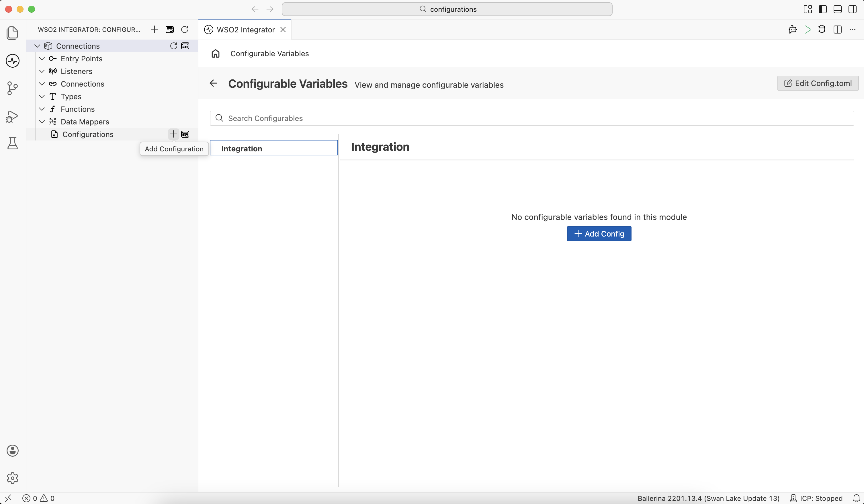The height and width of the screenshot is (504, 864).
Task: Select the Data Mappers tree row label
Action: [x=85, y=122]
